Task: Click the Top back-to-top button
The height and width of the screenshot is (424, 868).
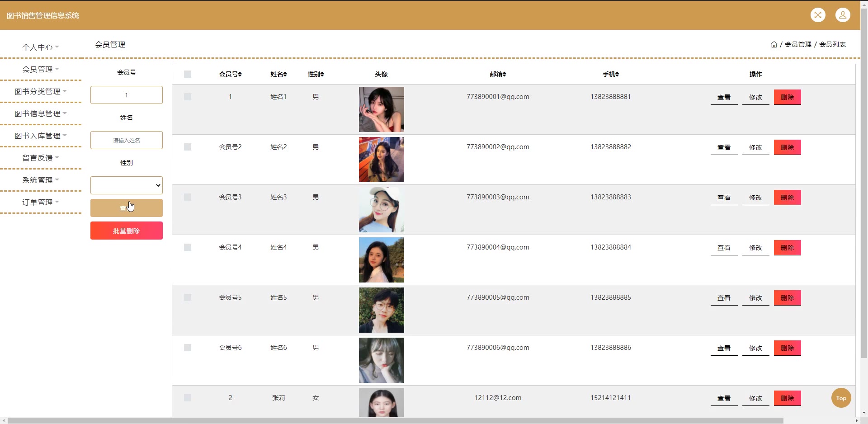Action: coord(841,398)
